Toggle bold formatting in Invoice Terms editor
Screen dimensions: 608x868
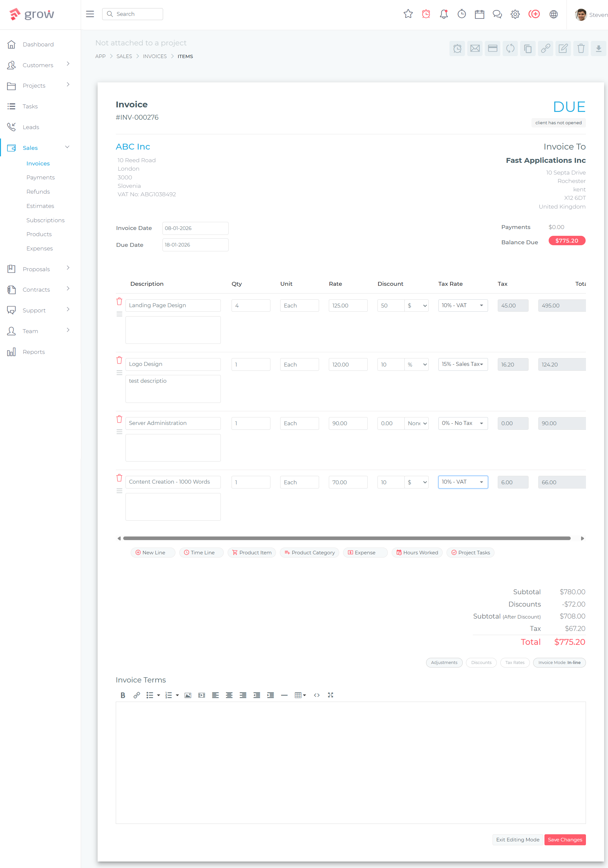123,695
